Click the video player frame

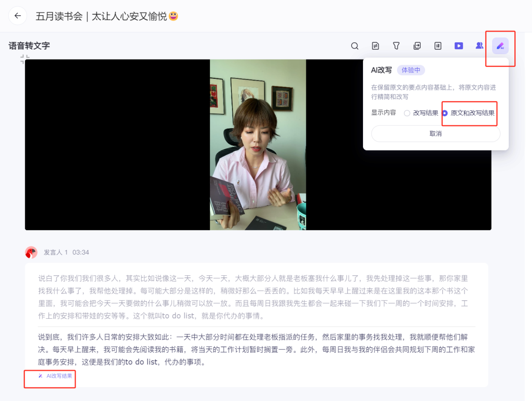click(258, 145)
